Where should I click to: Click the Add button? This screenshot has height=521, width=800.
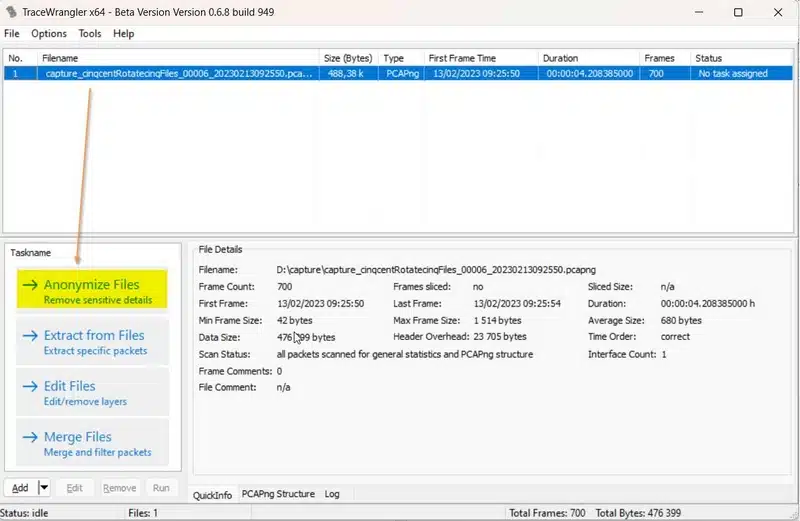tap(20, 488)
